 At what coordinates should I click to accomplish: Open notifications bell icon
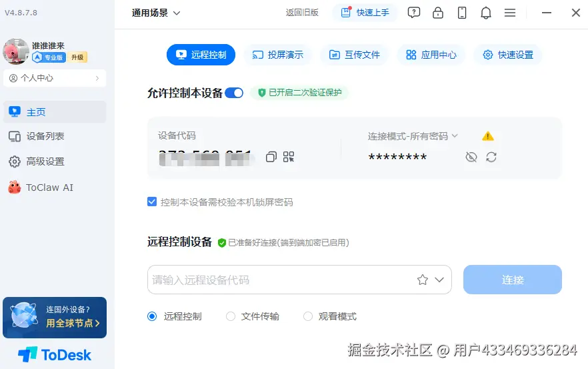tap(486, 13)
